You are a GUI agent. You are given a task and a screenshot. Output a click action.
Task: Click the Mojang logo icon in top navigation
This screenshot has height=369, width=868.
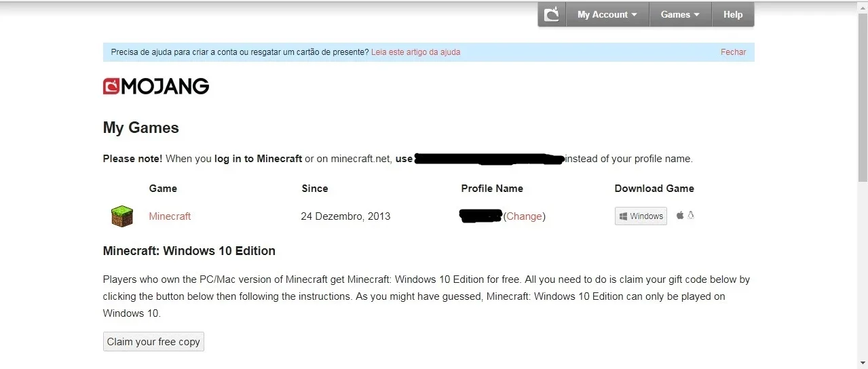tap(552, 14)
